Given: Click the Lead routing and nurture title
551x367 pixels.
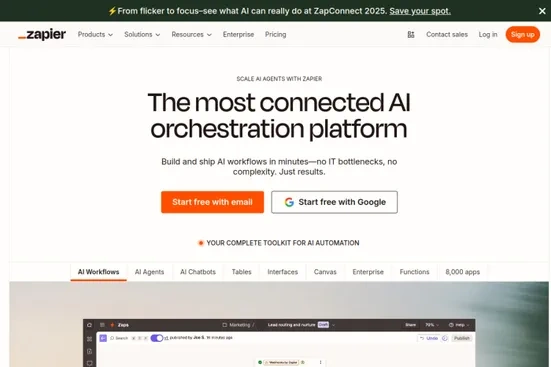Looking at the screenshot, I should 291,325.
